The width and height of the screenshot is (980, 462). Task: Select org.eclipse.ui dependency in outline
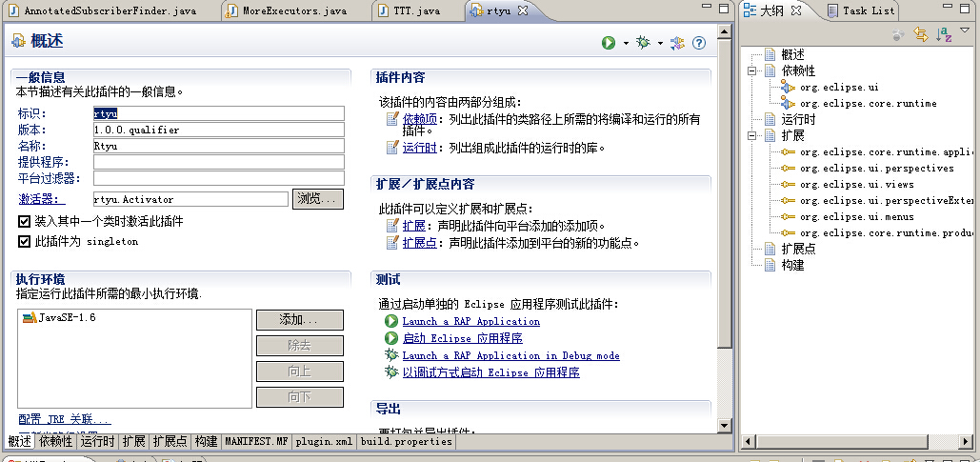point(839,88)
